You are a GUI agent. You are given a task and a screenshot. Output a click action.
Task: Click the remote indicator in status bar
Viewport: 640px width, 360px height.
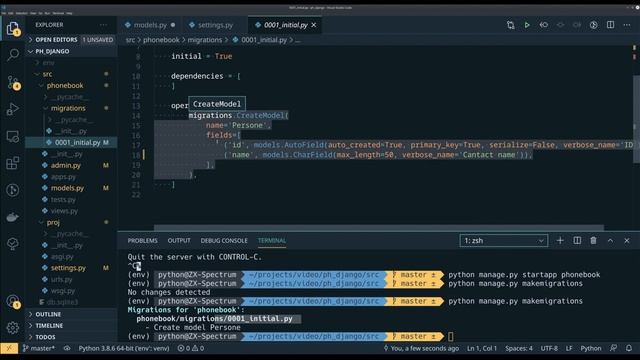(x=9, y=348)
